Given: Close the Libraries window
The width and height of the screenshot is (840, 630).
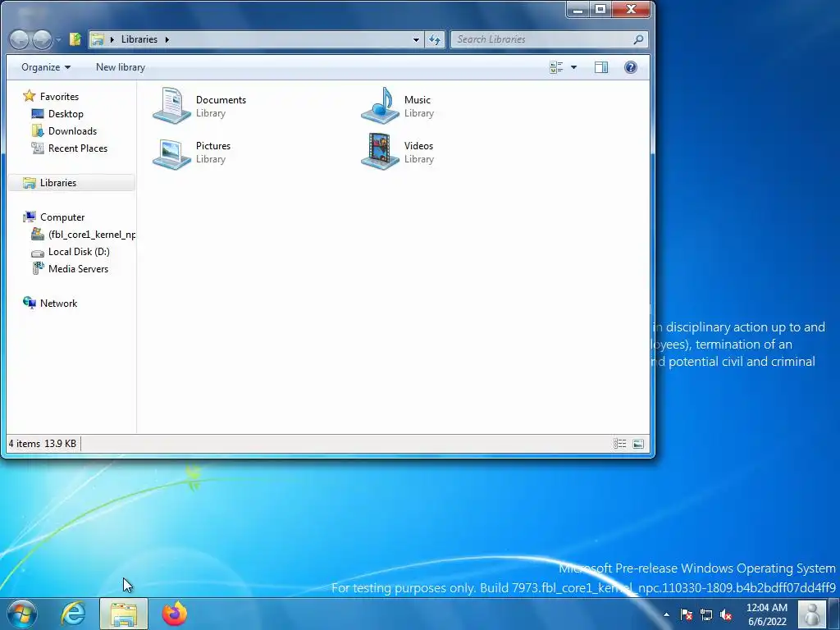Looking at the screenshot, I should (x=631, y=9).
